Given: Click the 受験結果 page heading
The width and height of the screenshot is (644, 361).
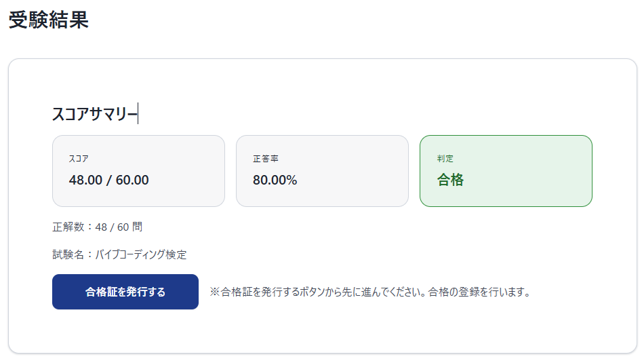Looking at the screenshot, I should 49,20.
